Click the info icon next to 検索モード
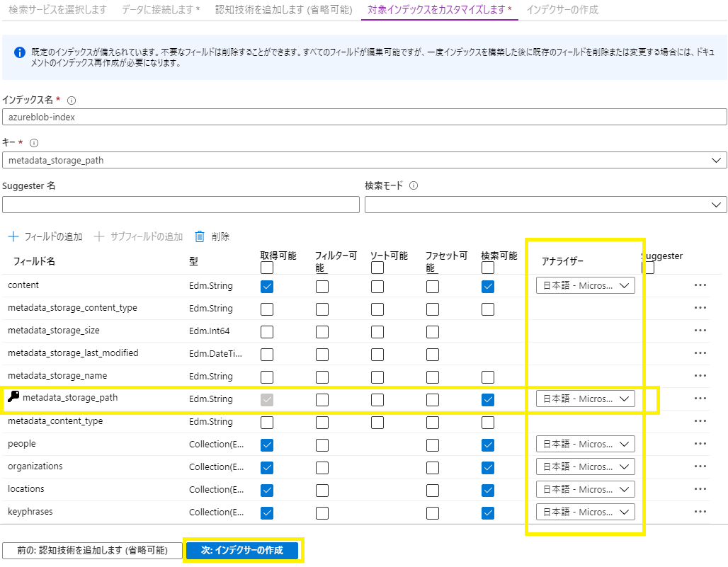728x567 pixels. 414,185
